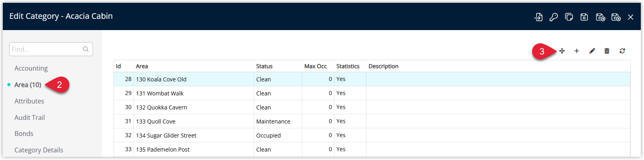Click the save icon with the X badge
The height and width of the screenshot is (160, 644).
click(616, 17)
